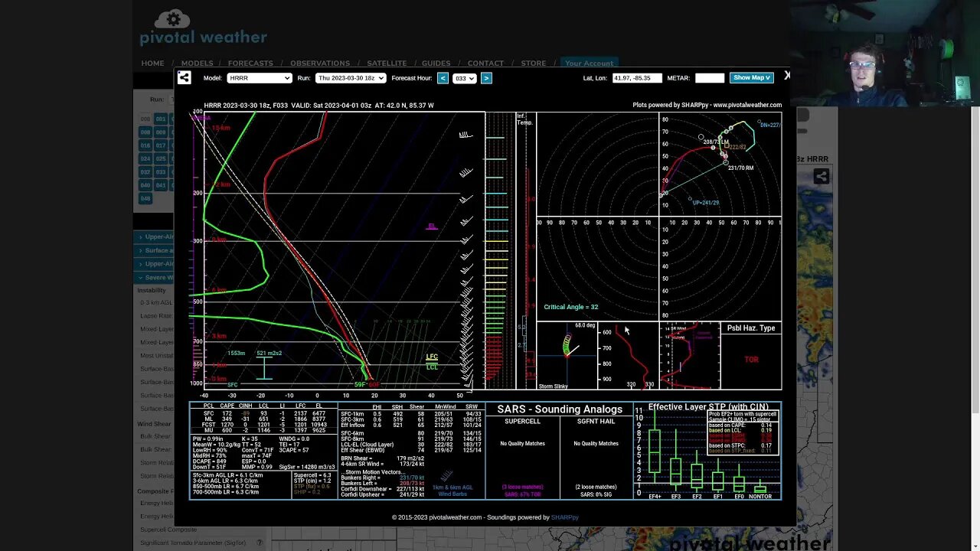This screenshot has height=551, width=980.
Task: Open the OBSERVATIONS navigation item
Action: tap(320, 64)
